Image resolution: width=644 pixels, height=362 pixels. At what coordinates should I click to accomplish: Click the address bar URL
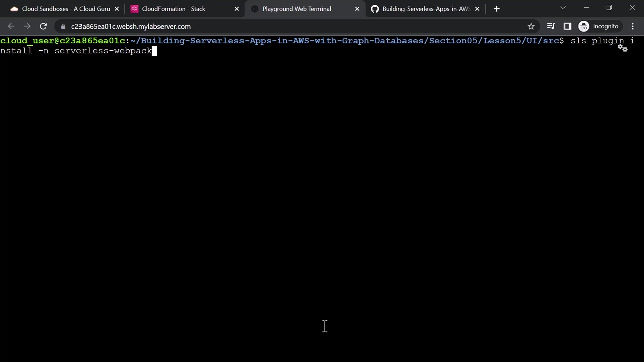[x=131, y=26]
